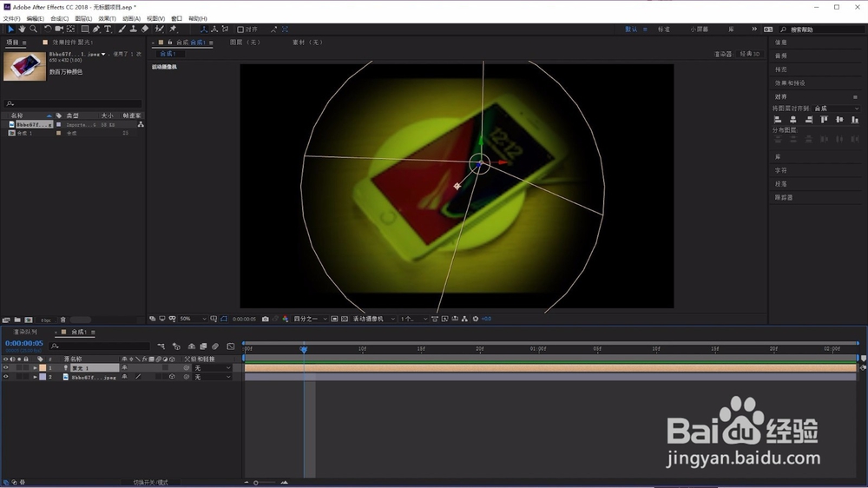Screen dimensions: 868x488
Task: Toggle the shy switch for layer 1
Action: click(x=124, y=368)
